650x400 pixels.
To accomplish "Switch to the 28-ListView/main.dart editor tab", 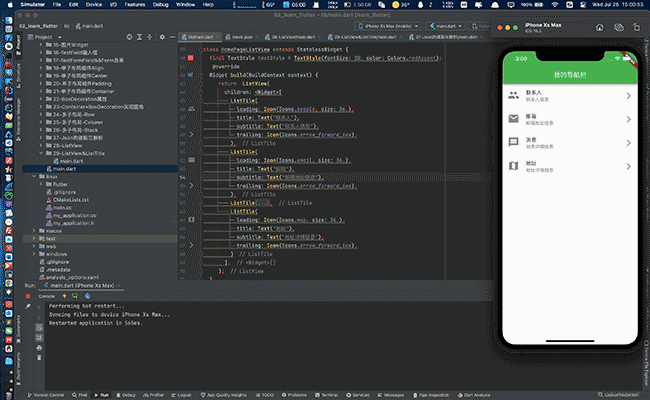I will (293, 37).
